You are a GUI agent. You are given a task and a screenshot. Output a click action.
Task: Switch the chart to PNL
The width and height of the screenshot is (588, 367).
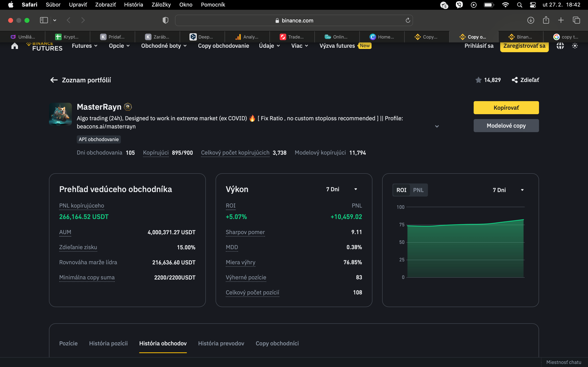tap(418, 190)
